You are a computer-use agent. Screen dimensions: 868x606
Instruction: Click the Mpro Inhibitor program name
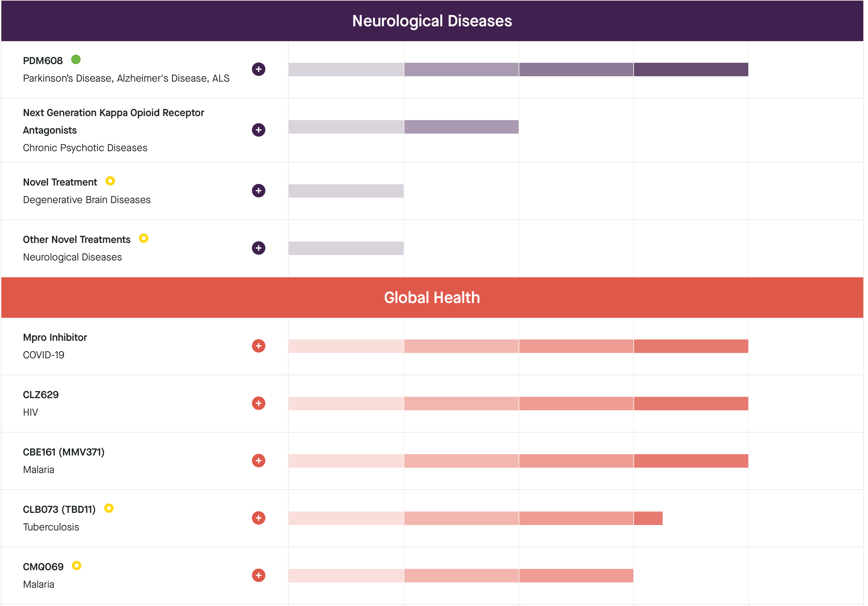(55, 337)
